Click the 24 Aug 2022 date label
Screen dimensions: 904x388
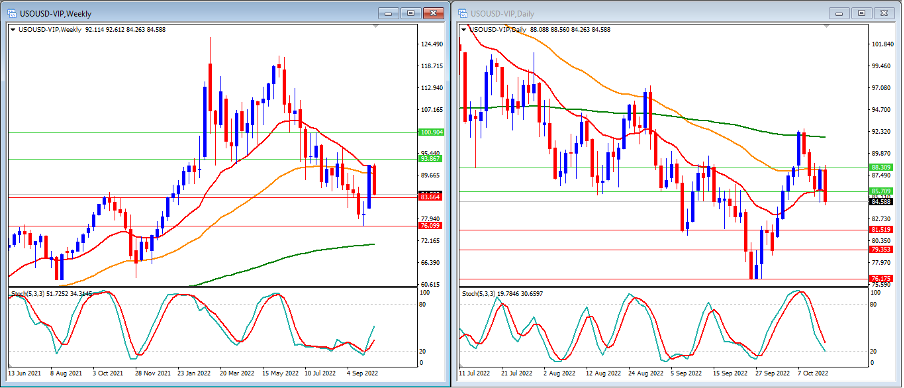point(645,373)
